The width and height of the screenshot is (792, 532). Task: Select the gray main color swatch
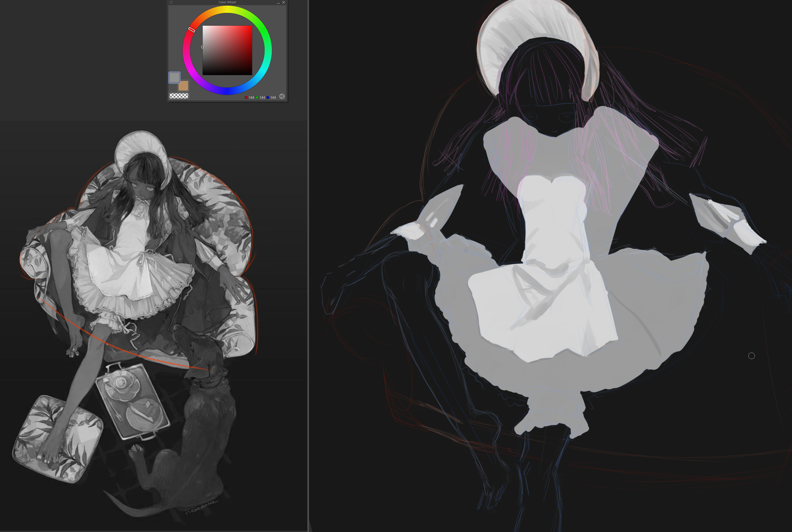click(x=174, y=77)
